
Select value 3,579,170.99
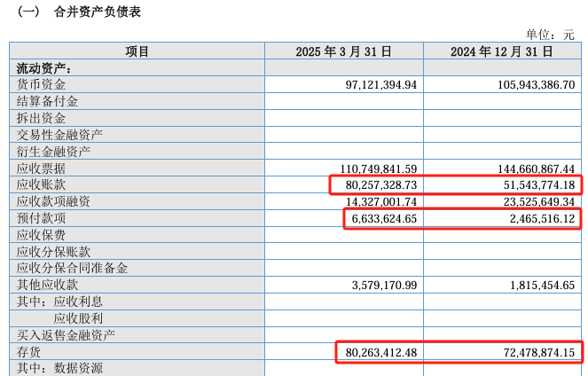click(x=384, y=286)
